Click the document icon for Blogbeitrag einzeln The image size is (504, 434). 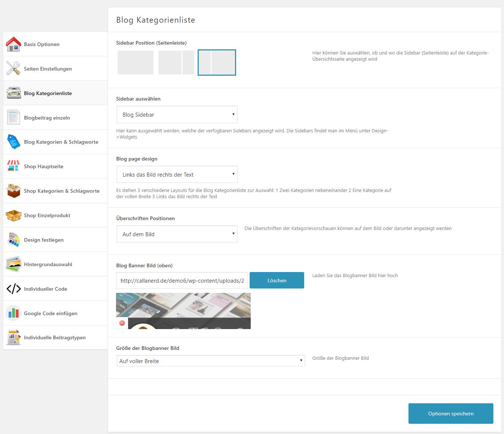click(14, 118)
